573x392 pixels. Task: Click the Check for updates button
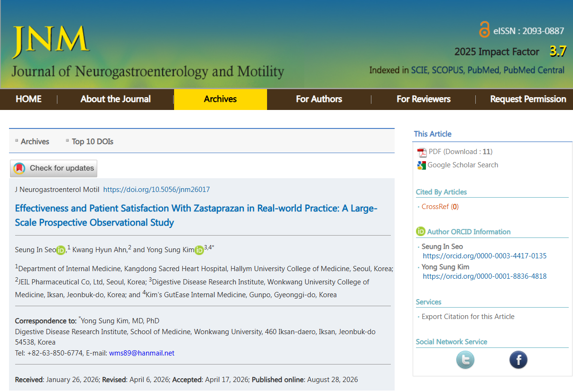pos(54,168)
